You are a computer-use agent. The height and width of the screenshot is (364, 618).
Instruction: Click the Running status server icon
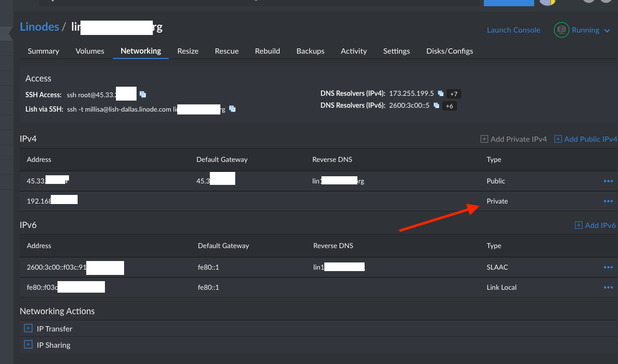point(561,30)
